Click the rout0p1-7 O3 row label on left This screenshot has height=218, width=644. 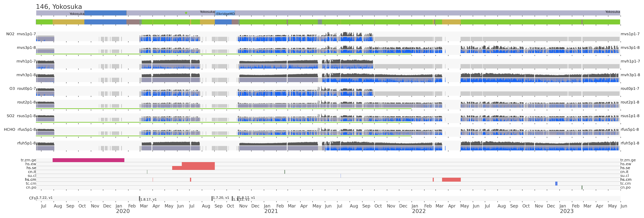pyautogui.click(x=27, y=89)
